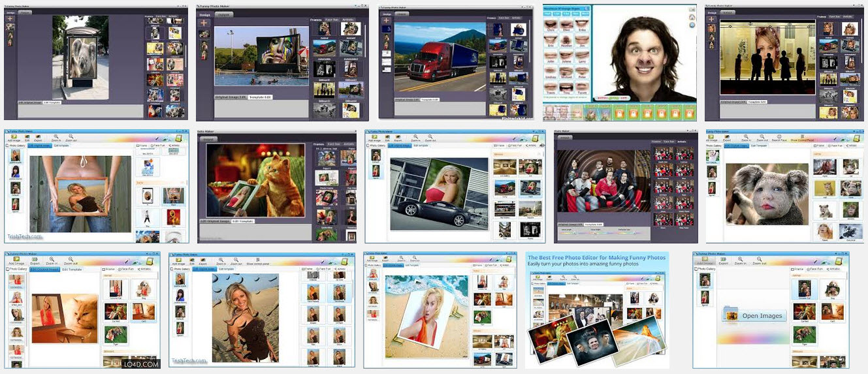
Task: Click Zoom out icon in Open Images screenshot
Action: [x=761, y=262]
